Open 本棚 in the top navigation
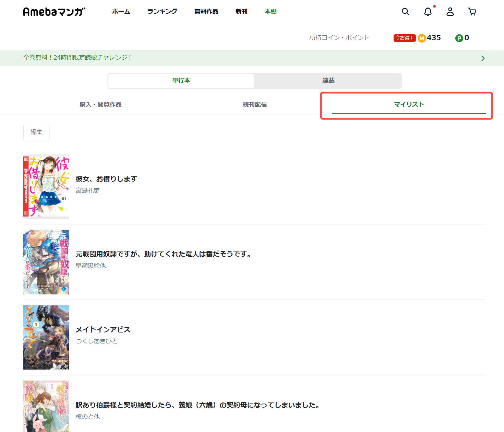The width and height of the screenshot is (504, 432). tap(271, 12)
